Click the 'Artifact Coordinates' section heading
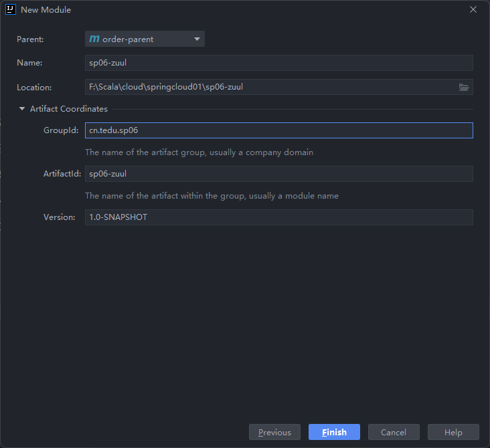This screenshot has height=448, width=490. click(x=69, y=108)
